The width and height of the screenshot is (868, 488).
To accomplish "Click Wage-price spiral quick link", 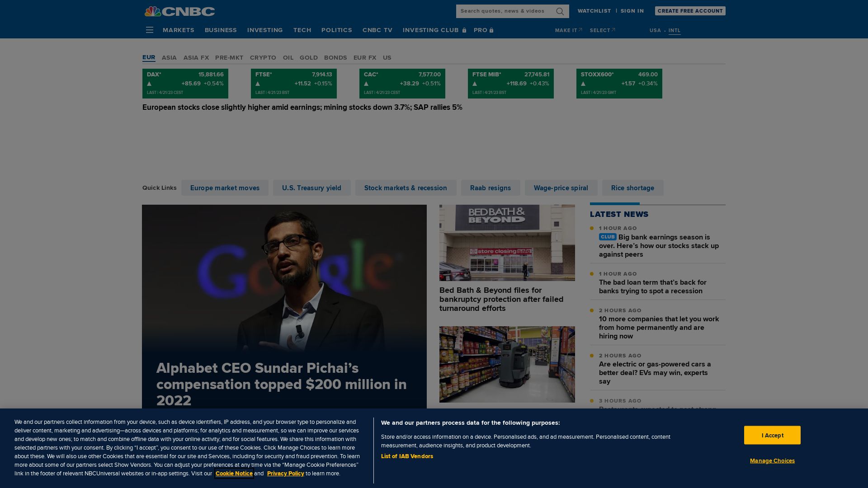I will [x=561, y=188].
